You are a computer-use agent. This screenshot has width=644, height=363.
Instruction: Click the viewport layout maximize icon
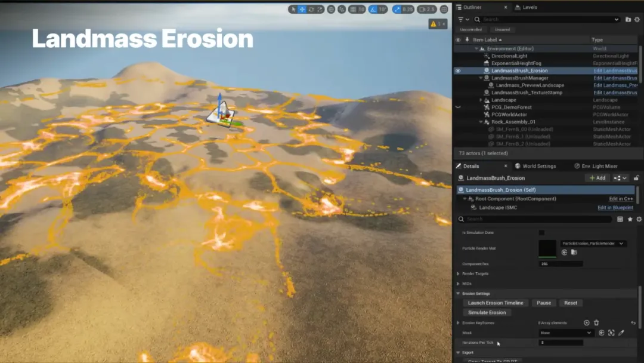click(x=444, y=9)
